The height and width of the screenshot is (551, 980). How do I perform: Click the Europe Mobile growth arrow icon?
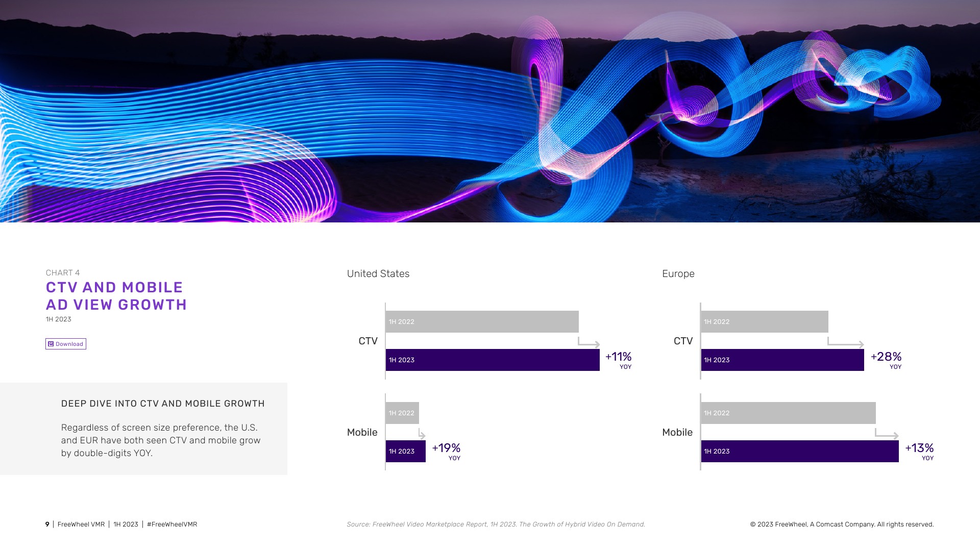pyautogui.click(x=887, y=434)
